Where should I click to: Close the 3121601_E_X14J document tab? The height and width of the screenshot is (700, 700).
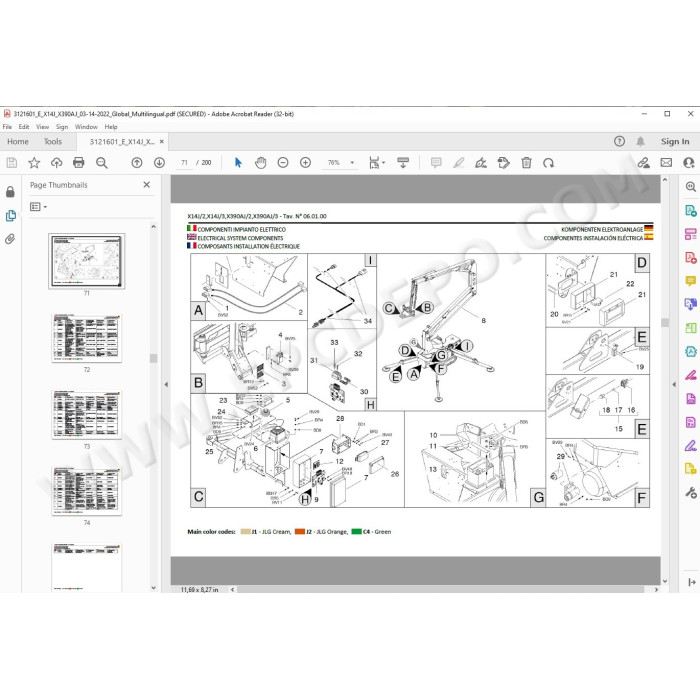[162, 142]
